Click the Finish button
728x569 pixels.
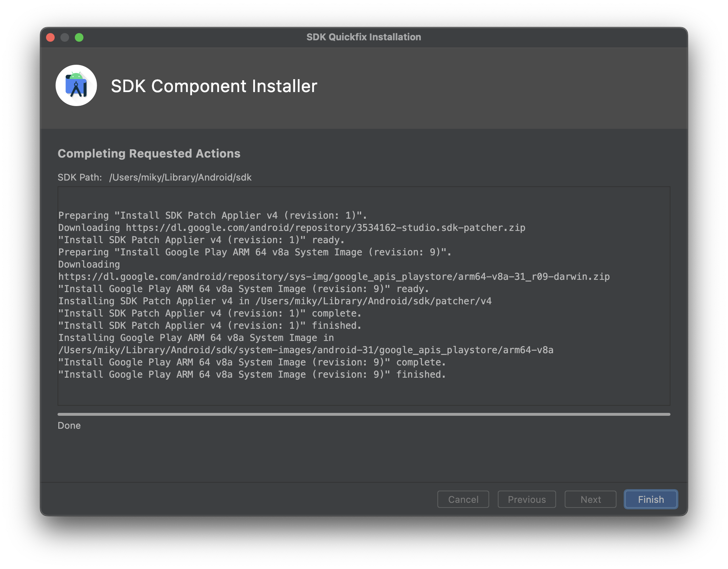(x=651, y=499)
